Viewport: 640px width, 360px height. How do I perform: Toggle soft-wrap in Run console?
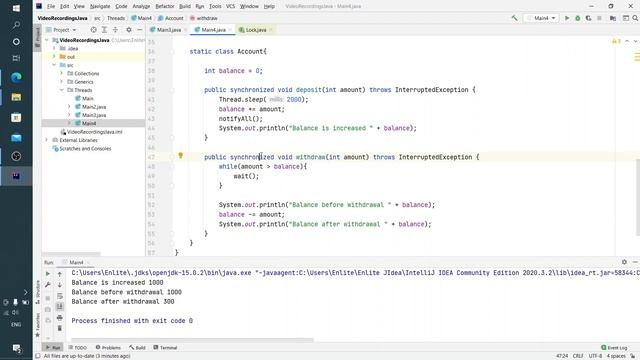click(60, 296)
